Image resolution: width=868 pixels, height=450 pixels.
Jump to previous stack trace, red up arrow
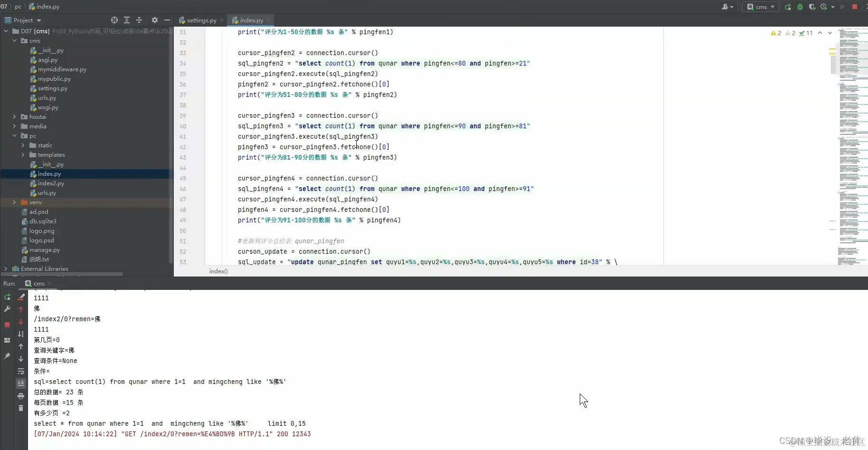[x=21, y=309]
